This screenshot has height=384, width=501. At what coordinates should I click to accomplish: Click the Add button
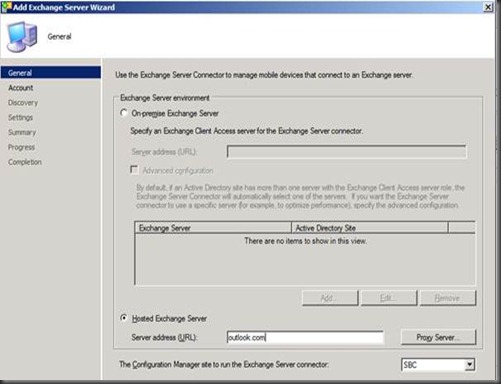pos(330,298)
